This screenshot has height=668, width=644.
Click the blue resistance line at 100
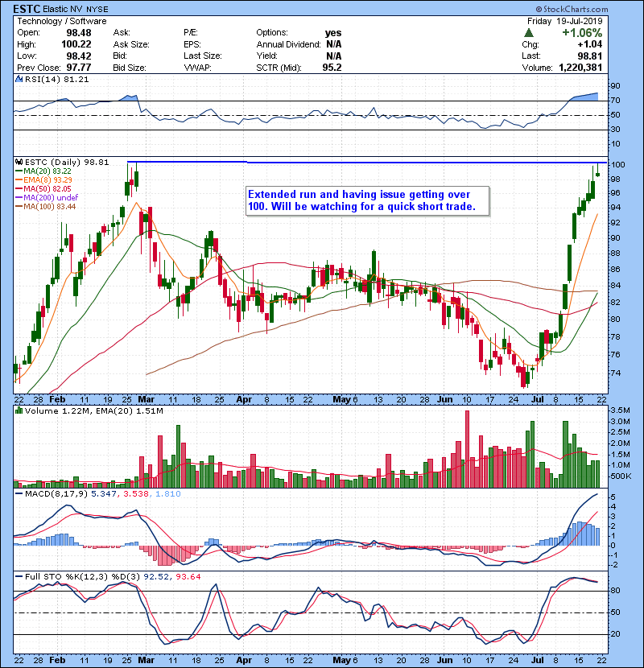(x=366, y=163)
